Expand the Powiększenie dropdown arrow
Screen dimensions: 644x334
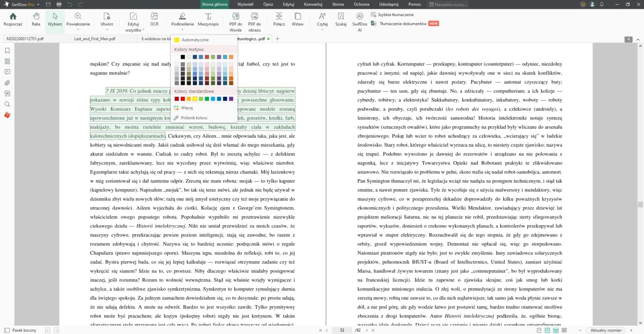(78, 29)
